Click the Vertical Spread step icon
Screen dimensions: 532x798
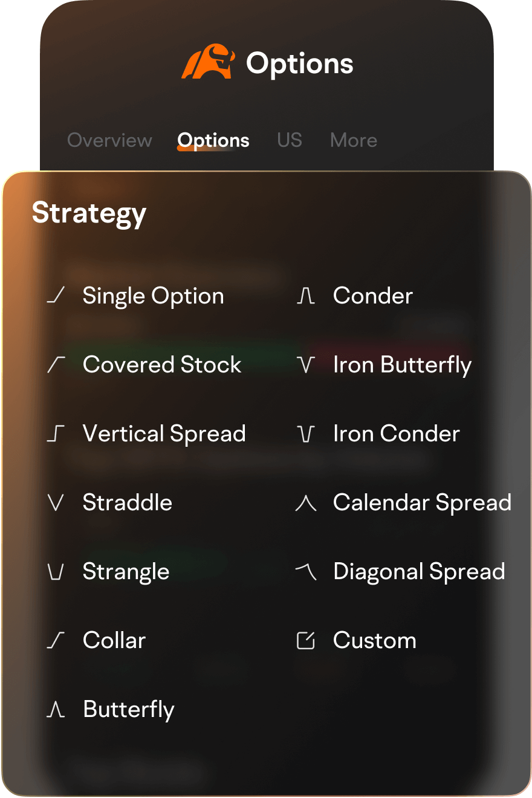[x=56, y=433]
